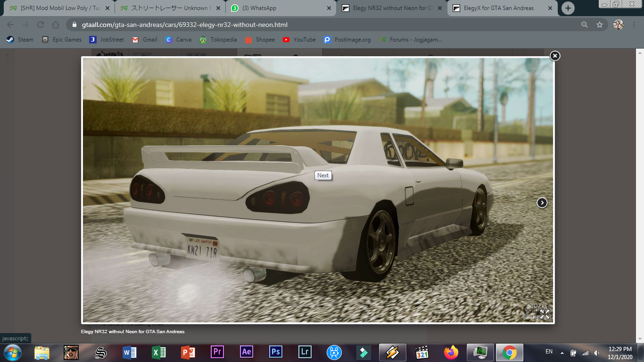644x362 pixels.
Task: Click the browser forward arrow
Action: tap(26, 25)
